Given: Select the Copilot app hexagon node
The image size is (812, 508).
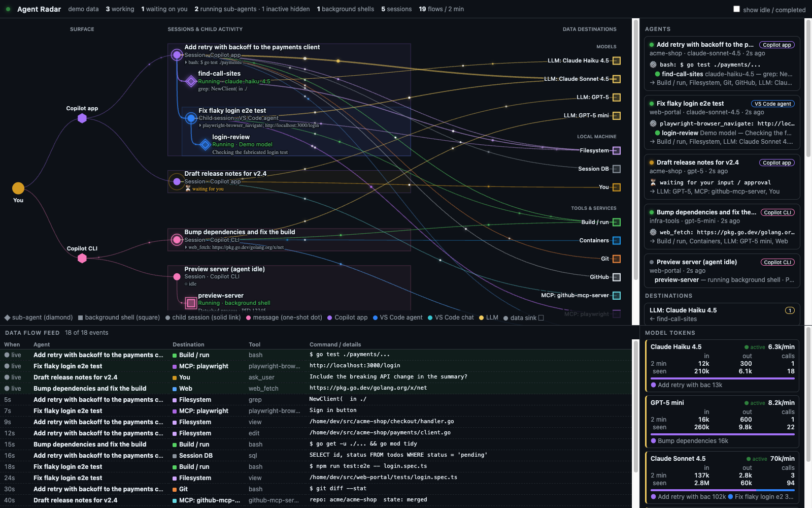Looking at the screenshot, I should (82, 118).
